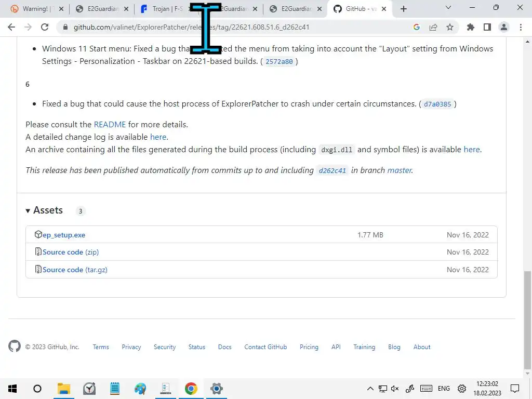Open commit 2572a80 link
Image resolution: width=532 pixels, height=399 pixels.
pyautogui.click(x=279, y=61)
